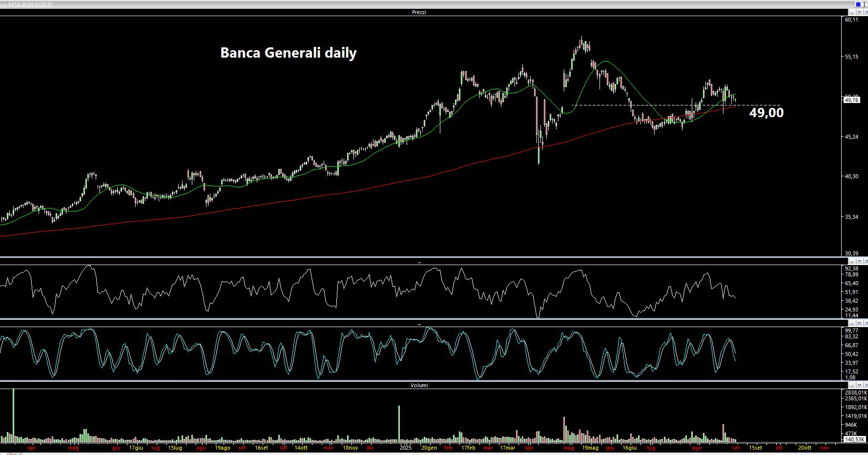
Task: Click the "dic" month label
Action: (x=370, y=448)
